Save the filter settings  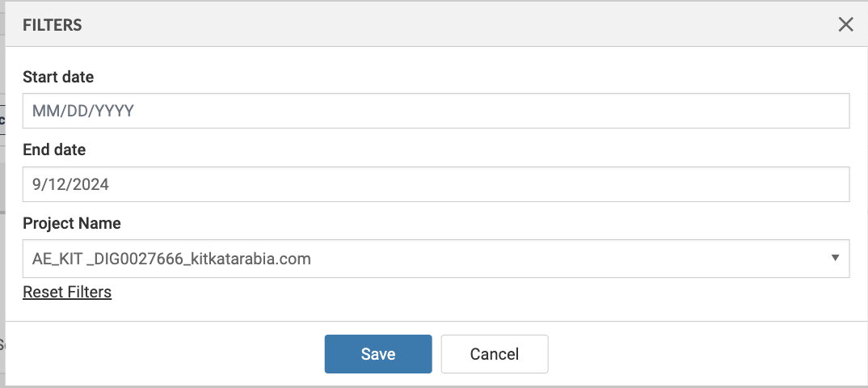tap(378, 354)
